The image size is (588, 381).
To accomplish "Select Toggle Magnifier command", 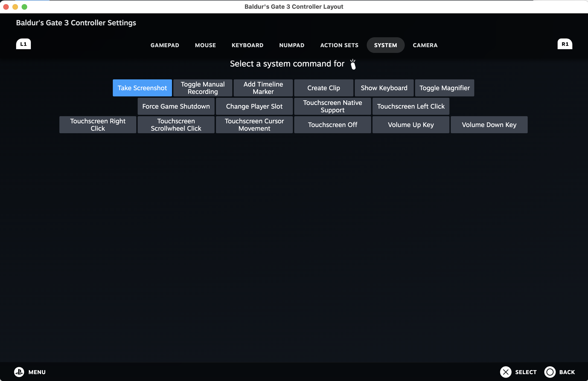I will [445, 88].
